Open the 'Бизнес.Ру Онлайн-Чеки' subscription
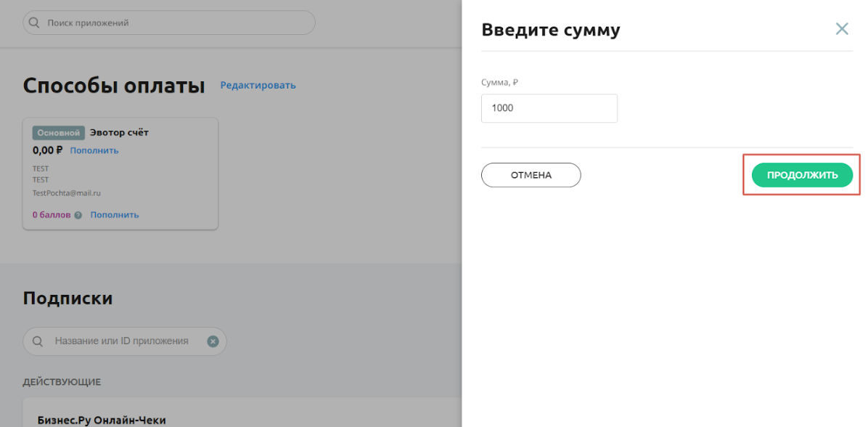868x427 pixels. (x=102, y=420)
